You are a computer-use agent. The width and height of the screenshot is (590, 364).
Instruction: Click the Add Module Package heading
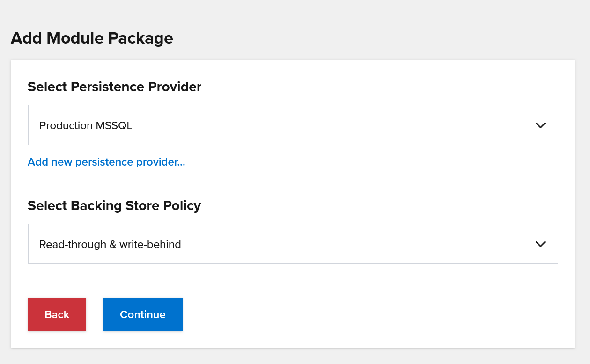coord(92,38)
